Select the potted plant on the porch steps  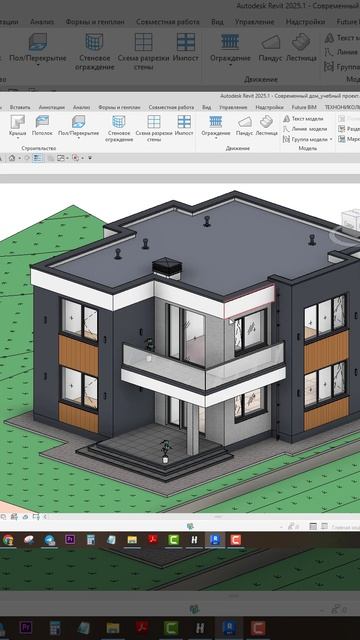165,451
